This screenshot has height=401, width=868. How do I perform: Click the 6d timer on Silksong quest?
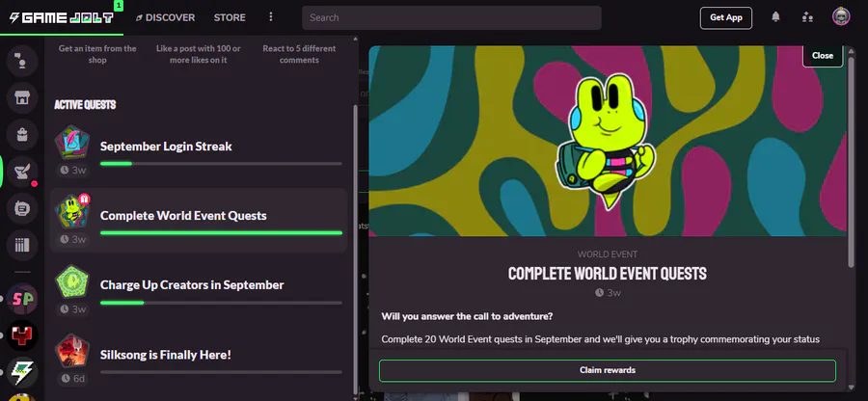tap(73, 378)
